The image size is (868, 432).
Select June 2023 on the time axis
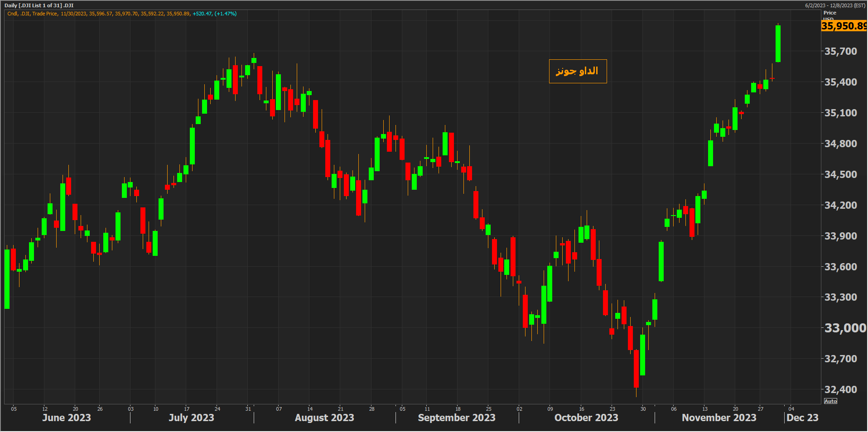[67, 418]
